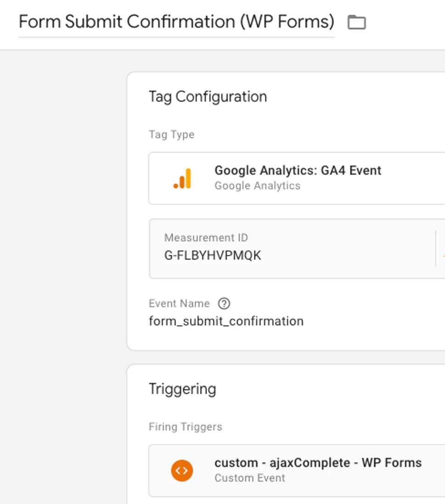
Task: Open the custom - ajaxComplete - WP Forms trigger
Action: point(318,463)
